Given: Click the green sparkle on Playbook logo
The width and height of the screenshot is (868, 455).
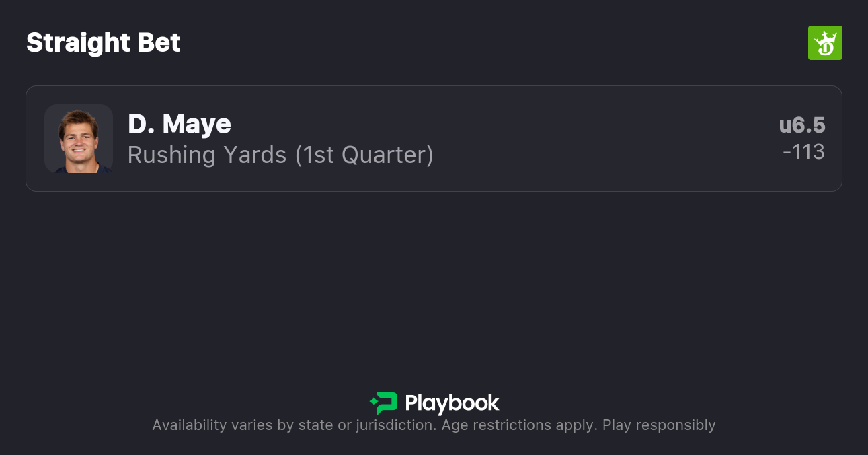Looking at the screenshot, I should pos(373,403).
